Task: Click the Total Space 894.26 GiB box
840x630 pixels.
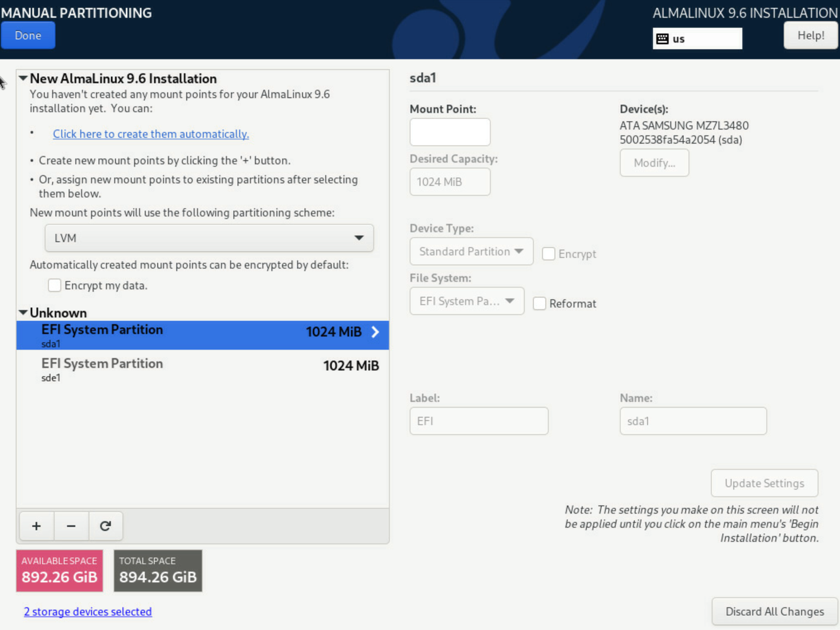Action: pyautogui.click(x=158, y=571)
